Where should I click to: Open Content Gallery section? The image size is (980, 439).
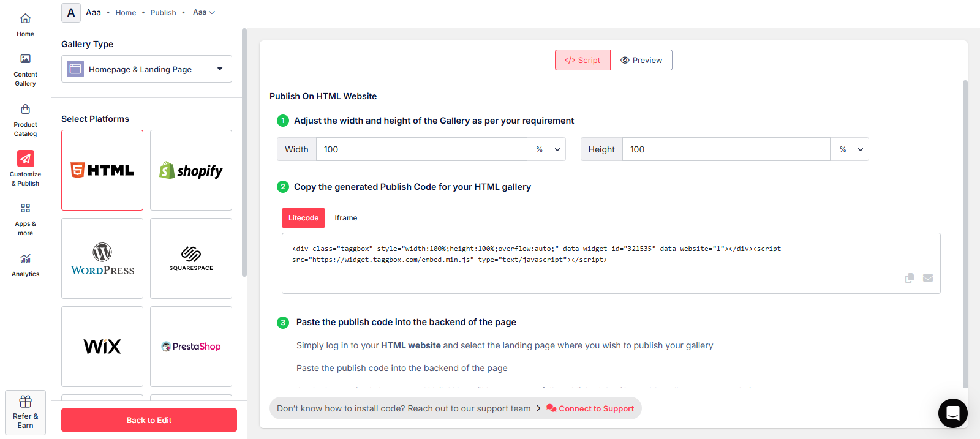point(25,70)
